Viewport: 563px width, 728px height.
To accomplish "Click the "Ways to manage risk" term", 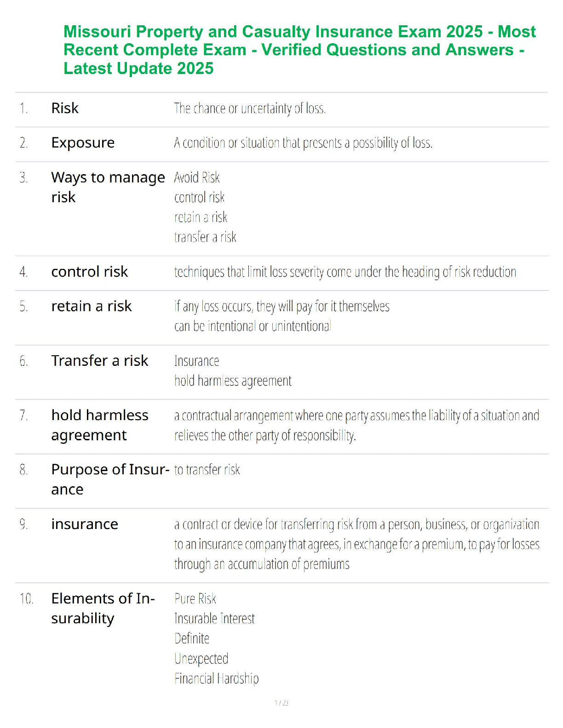I will (x=108, y=187).
